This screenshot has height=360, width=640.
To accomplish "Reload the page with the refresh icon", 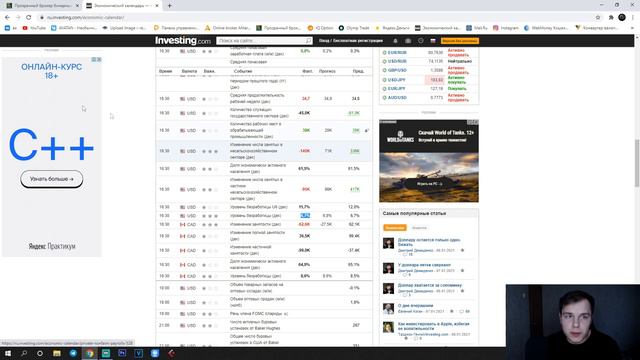I will pos(29,18).
